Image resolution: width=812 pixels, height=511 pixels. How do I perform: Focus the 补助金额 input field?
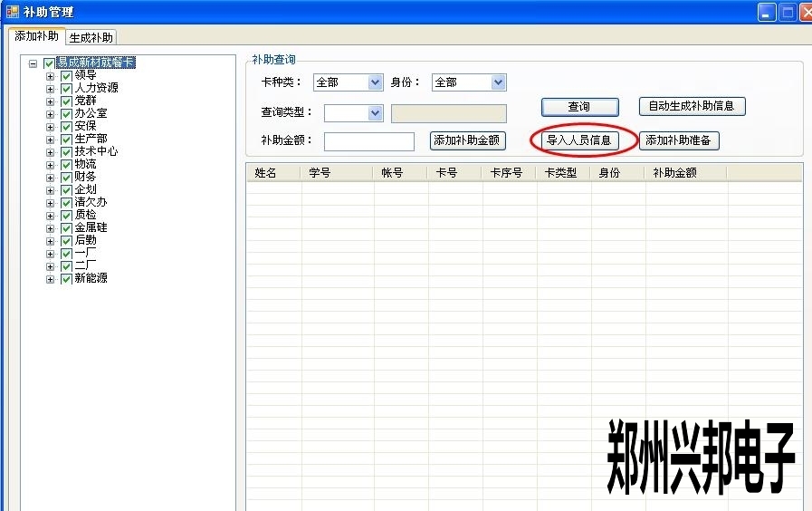tap(368, 141)
